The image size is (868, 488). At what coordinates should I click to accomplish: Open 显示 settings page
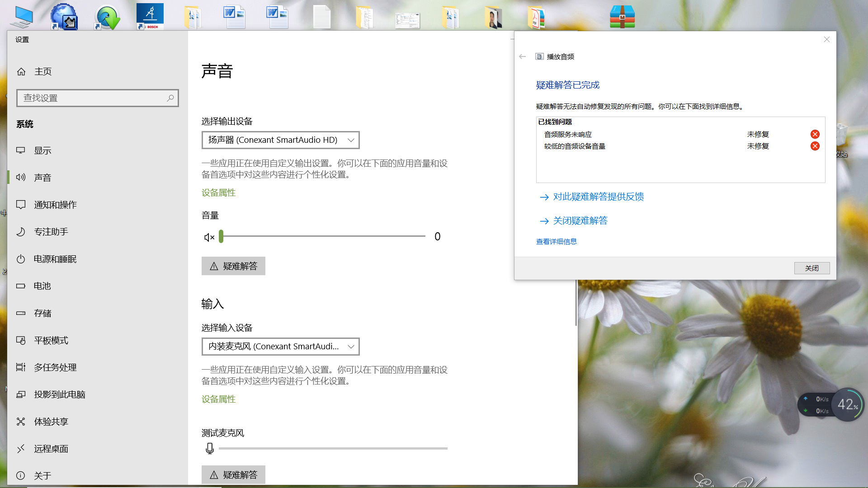tap(43, 150)
